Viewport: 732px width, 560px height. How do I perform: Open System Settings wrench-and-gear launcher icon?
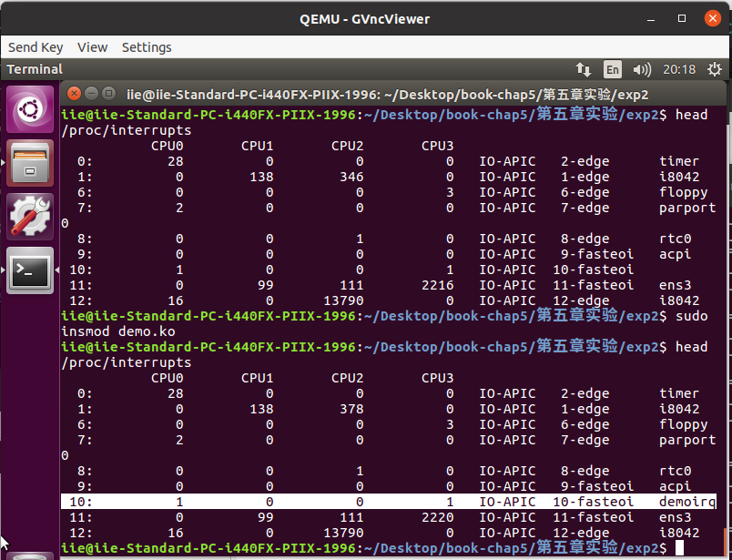click(30, 216)
